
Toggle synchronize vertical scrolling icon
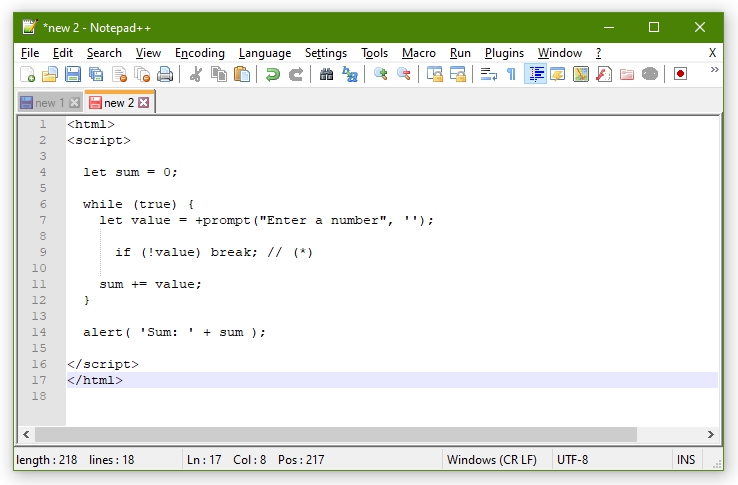pos(434,74)
